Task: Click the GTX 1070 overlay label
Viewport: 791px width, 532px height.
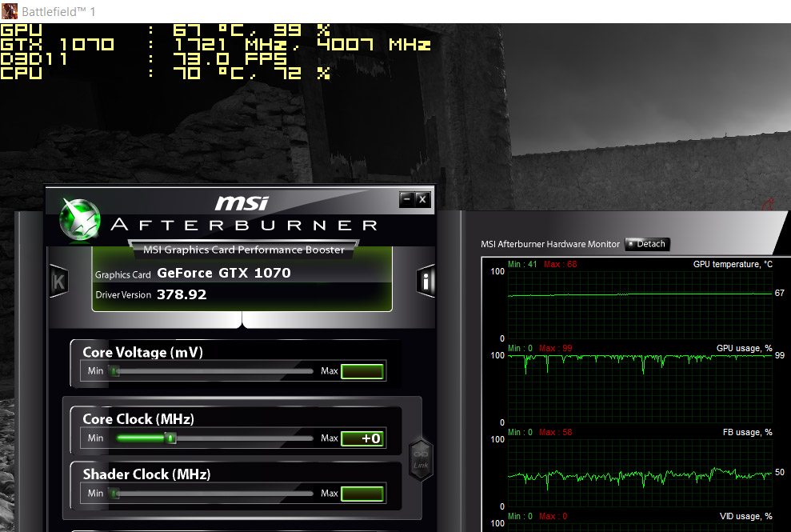Action: [x=57, y=45]
